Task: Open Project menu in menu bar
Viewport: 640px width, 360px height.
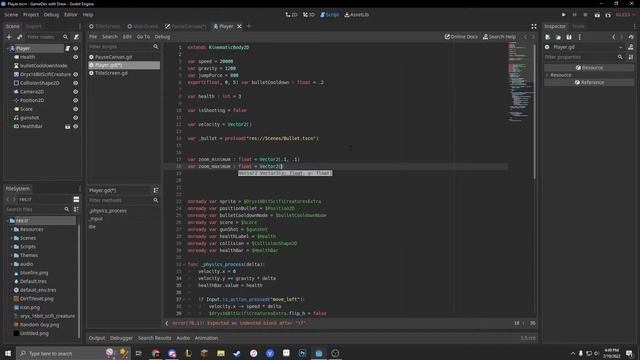Action: tap(31, 15)
